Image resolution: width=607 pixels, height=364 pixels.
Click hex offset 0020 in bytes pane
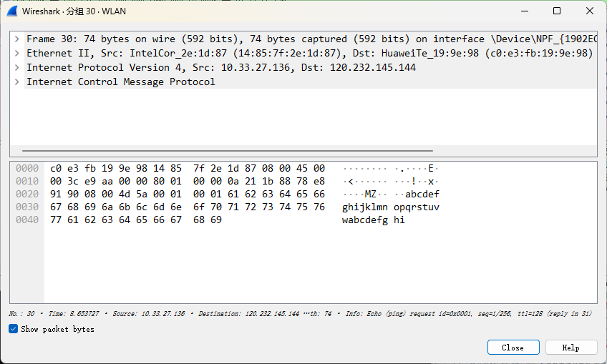tap(26, 194)
